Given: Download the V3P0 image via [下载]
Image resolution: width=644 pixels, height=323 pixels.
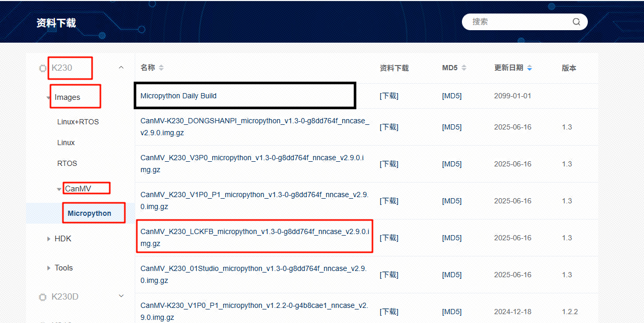Looking at the screenshot, I should (x=389, y=164).
